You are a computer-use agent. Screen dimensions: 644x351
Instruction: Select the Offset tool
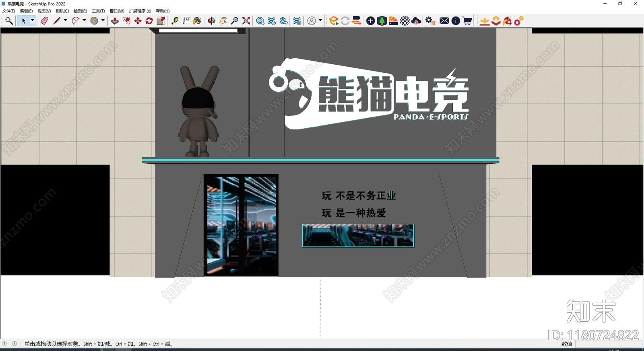point(126,21)
